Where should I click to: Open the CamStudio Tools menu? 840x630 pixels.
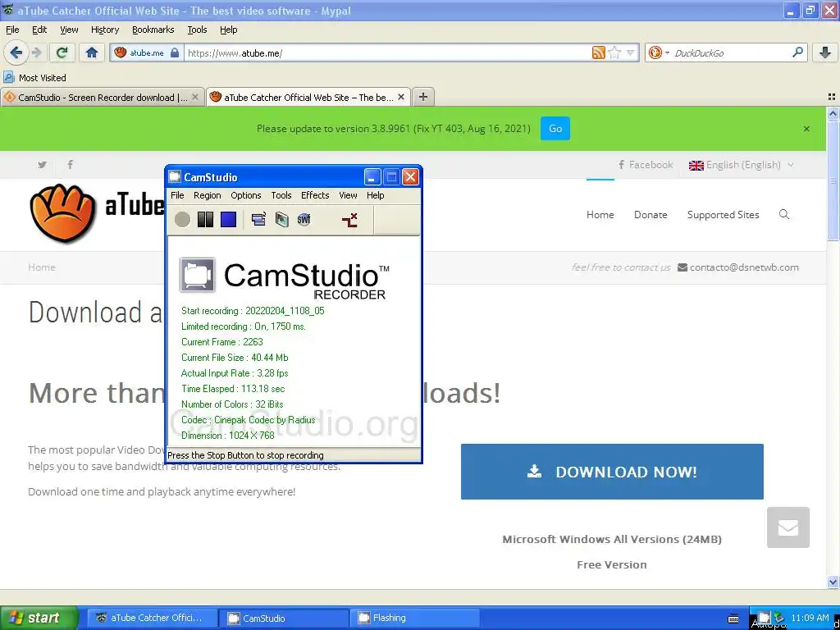click(x=281, y=195)
